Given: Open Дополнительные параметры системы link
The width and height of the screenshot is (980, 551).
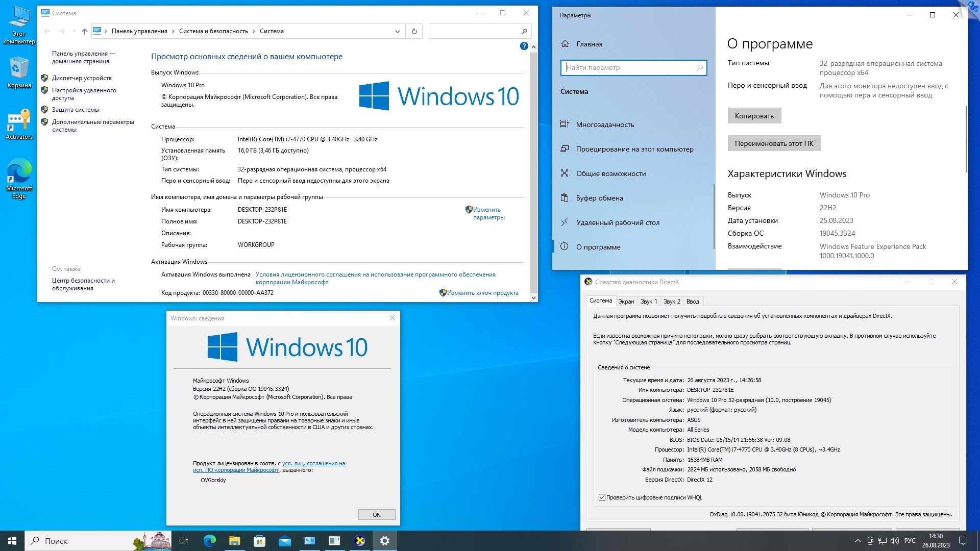Looking at the screenshot, I should click(x=93, y=126).
